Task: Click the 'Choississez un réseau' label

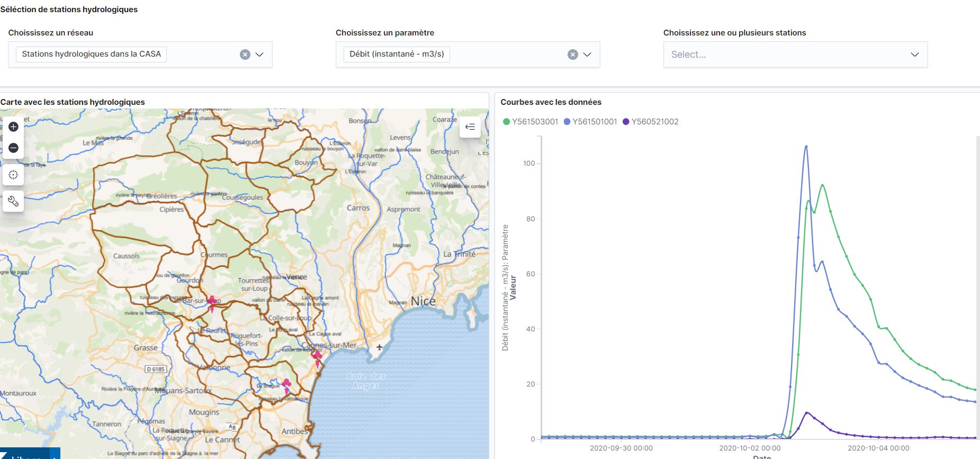Action: 51,33
